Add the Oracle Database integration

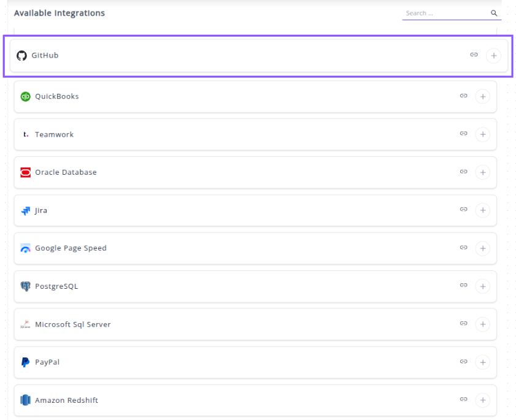tap(483, 173)
